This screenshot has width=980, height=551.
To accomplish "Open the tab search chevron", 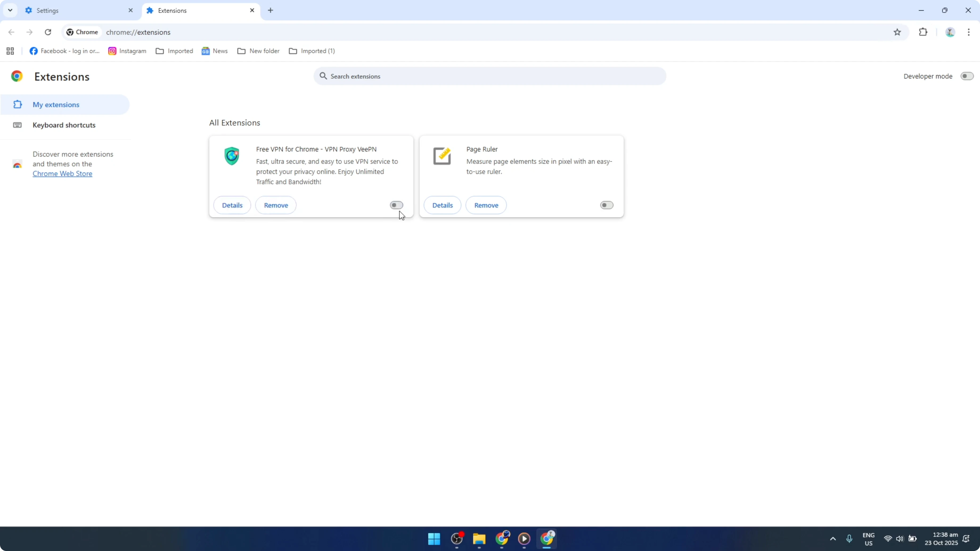I will (x=10, y=10).
